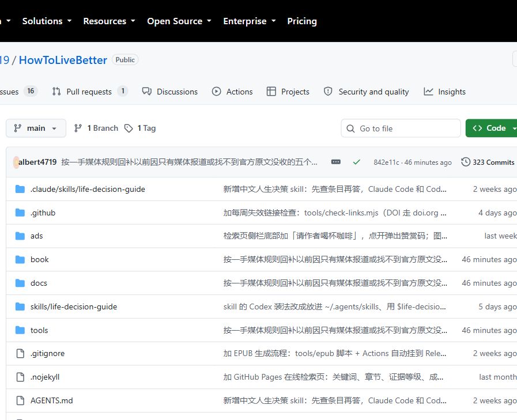Click the Insights graph icon

pyautogui.click(x=428, y=92)
